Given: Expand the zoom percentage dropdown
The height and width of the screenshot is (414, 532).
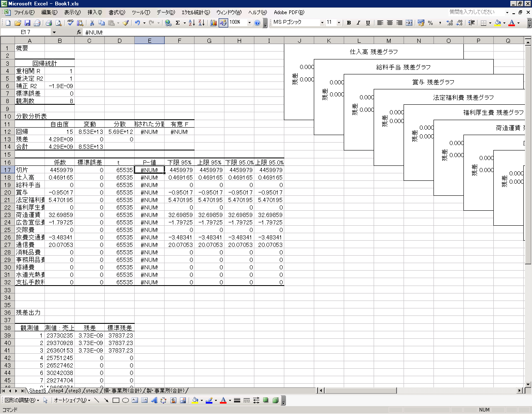Looking at the screenshot, I should pos(249,23).
